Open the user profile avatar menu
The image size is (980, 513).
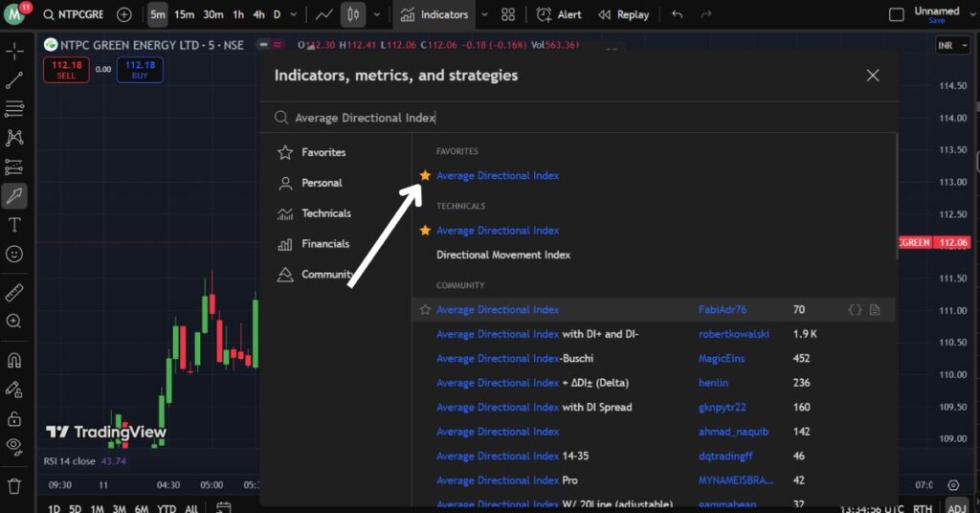click(14, 14)
